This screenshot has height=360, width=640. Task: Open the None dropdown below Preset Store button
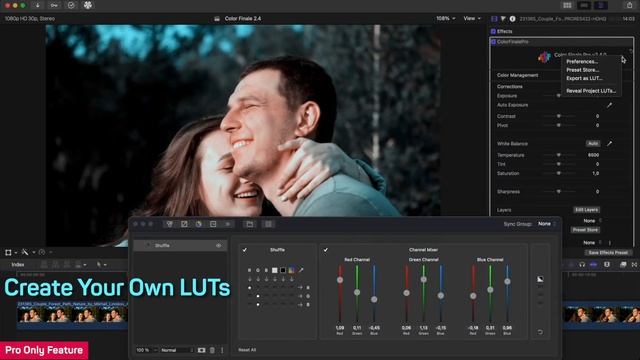pyautogui.click(x=592, y=242)
